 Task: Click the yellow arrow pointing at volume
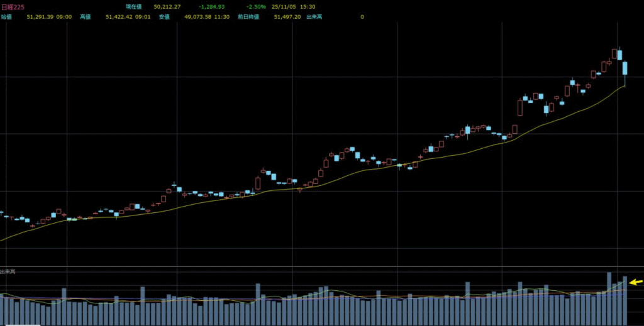(x=636, y=282)
